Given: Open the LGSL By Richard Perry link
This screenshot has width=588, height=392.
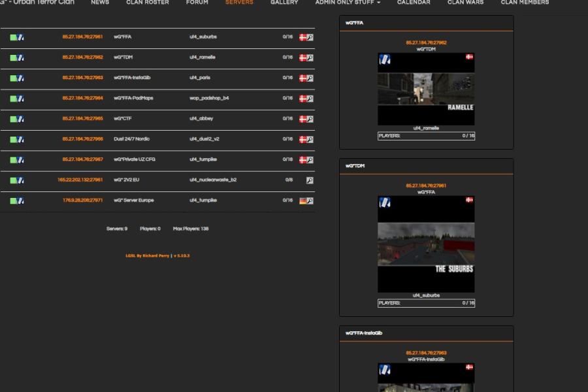Looking at the screenshot, I should coord(148,256).
